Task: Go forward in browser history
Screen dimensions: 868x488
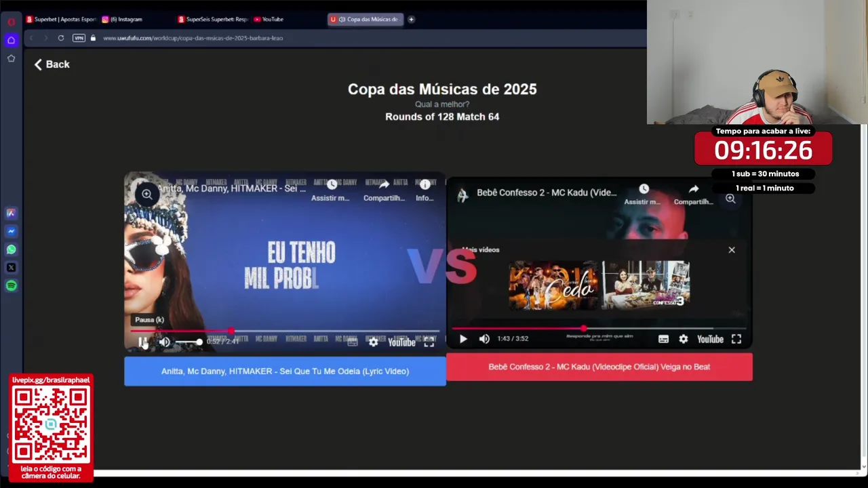Action: [45, 38]
